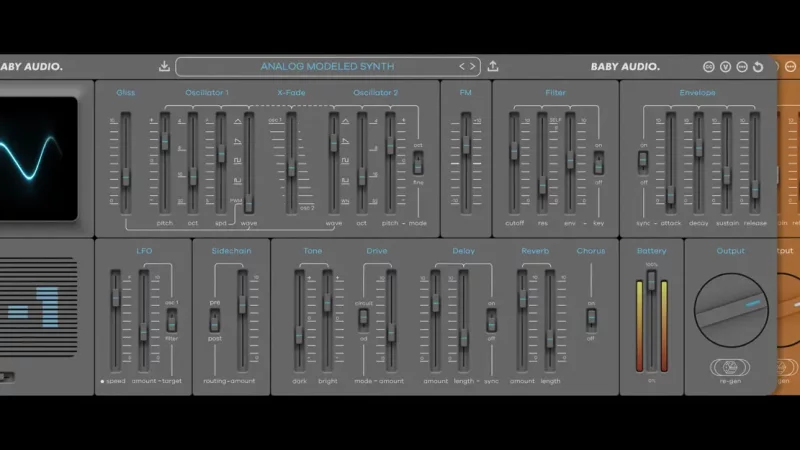Toggle the Chorus on/off switch

pyautogui.click(x=591, y=318)
